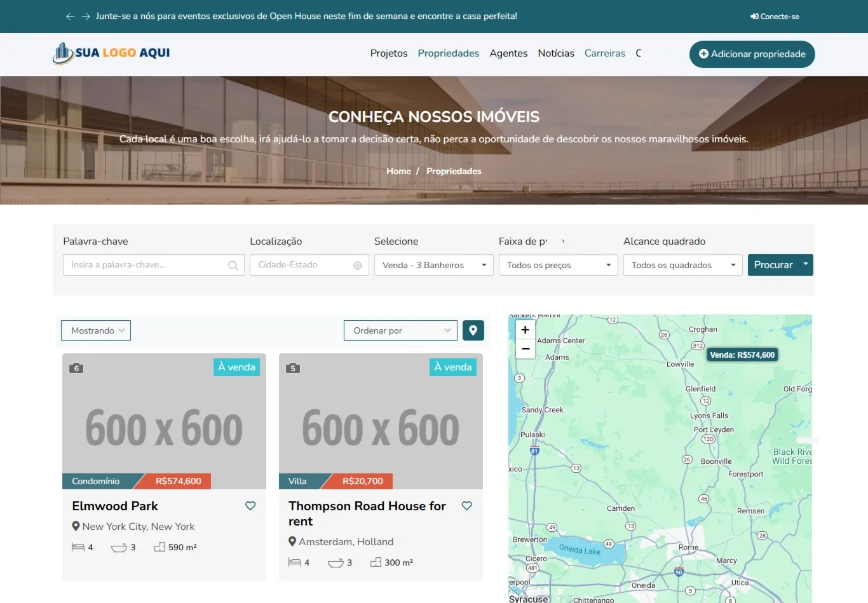Zoom in on the map

[526, 330]
